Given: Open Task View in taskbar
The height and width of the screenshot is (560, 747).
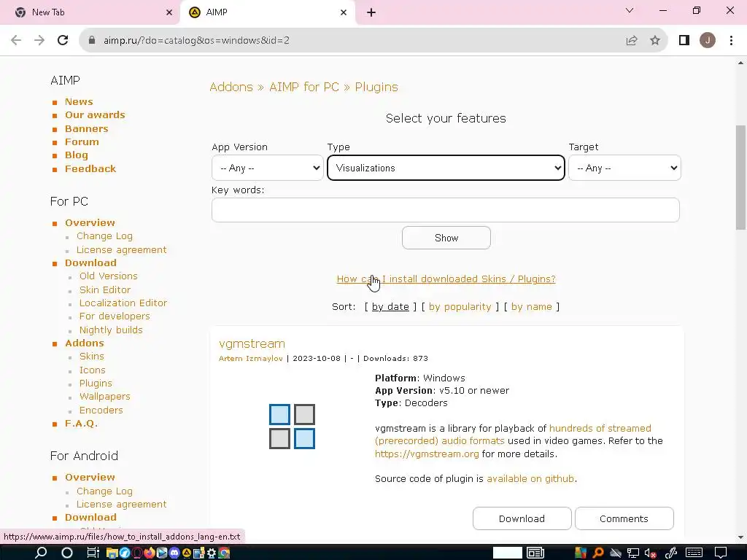Looking at the screenshot, I should [93, 553].
